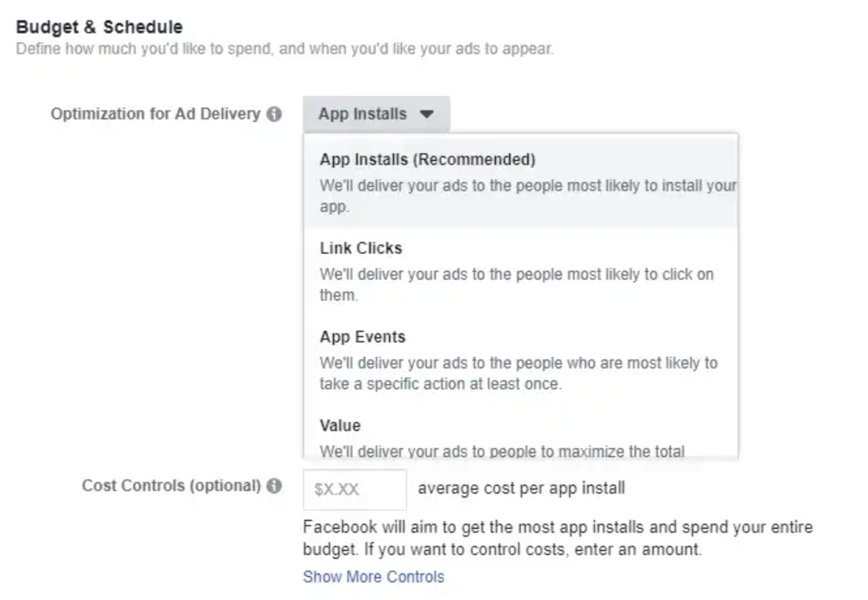Open the Show More Controls link

tap(373, 577)
